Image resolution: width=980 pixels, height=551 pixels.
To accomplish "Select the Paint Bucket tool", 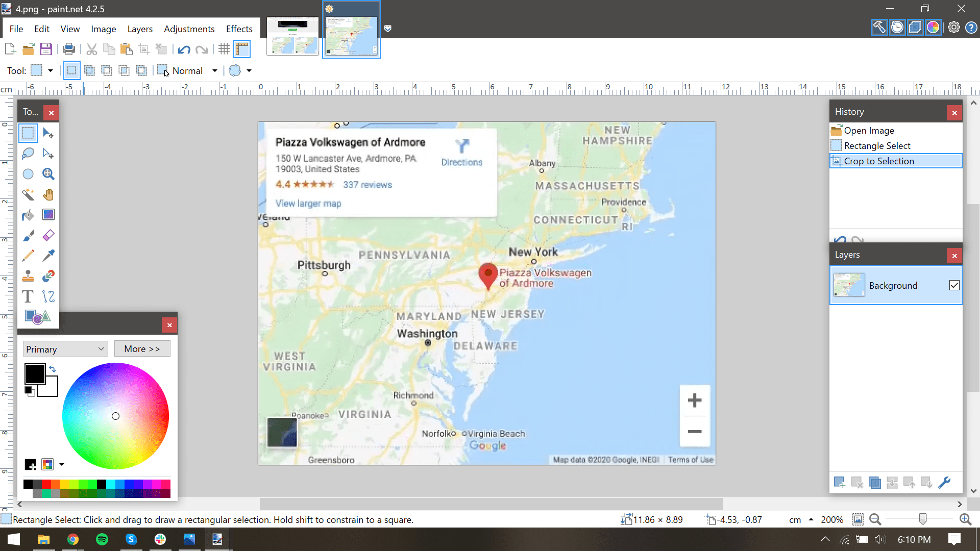I will (x=28, y=215).
